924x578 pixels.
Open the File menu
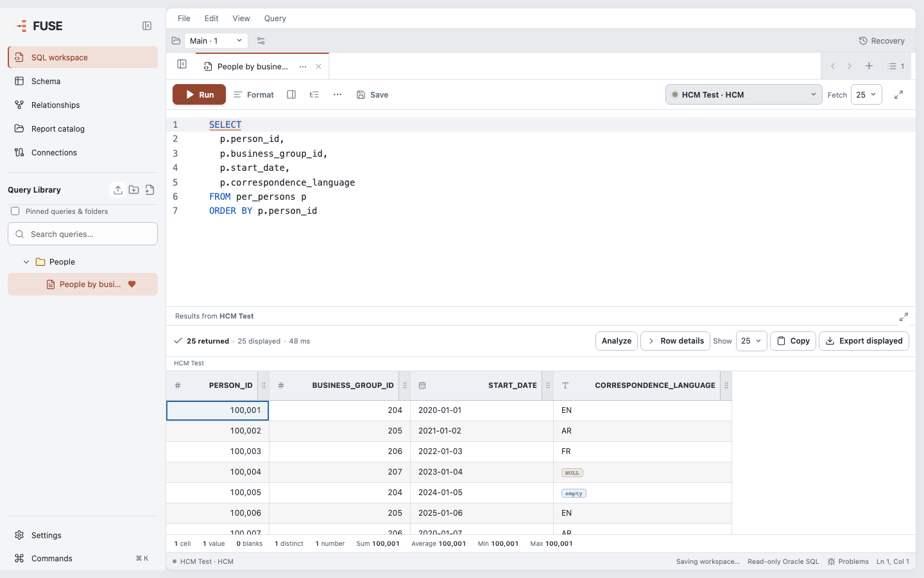pyautogui.click(x=184, y=18)
